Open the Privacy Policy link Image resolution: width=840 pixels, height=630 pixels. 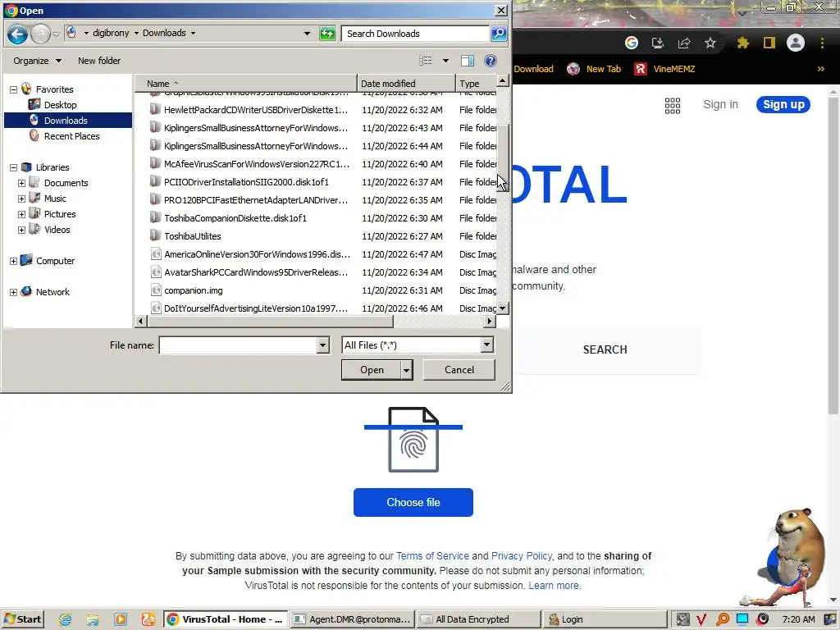521,556
